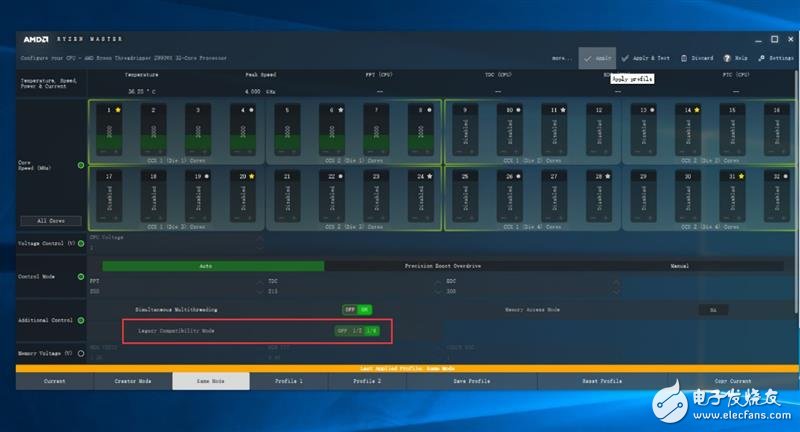The width and height of the screenshot is (800, 432).
Task: Switch Simultaneous Multithreading to OFF
Action: 350,310
